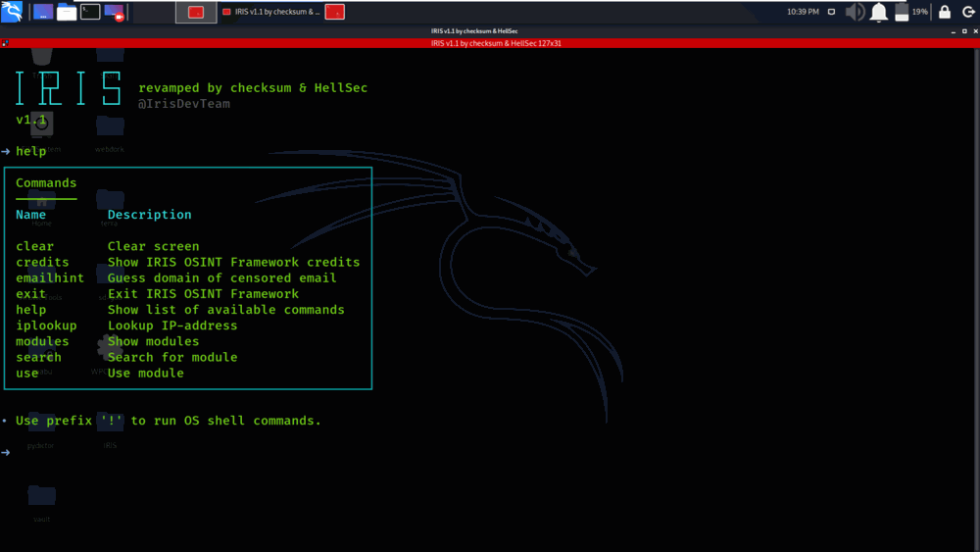
Task: Click the battery indicator showing 19%
Action: point(910,12)
